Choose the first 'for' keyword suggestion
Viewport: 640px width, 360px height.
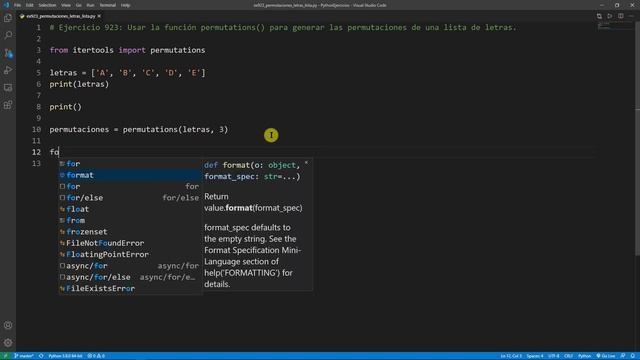(130, 164)
